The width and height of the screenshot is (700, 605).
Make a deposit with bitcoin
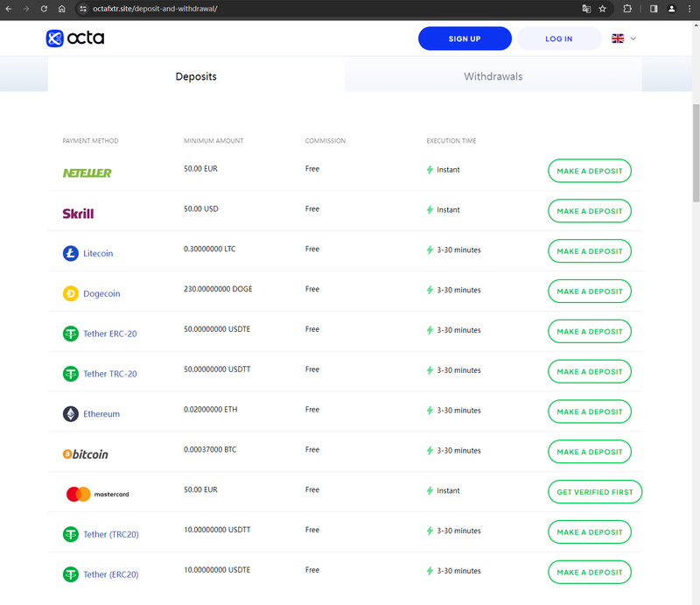click(589, 452)
